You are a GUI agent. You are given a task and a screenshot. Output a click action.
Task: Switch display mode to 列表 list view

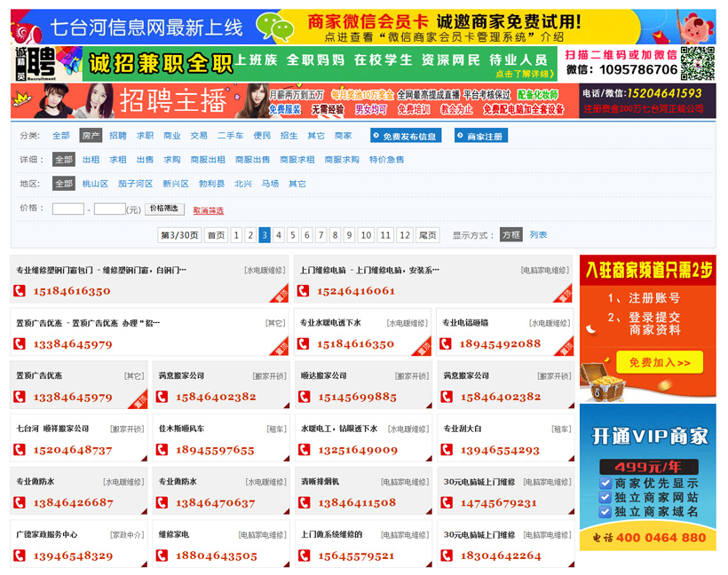click(538, 235)
